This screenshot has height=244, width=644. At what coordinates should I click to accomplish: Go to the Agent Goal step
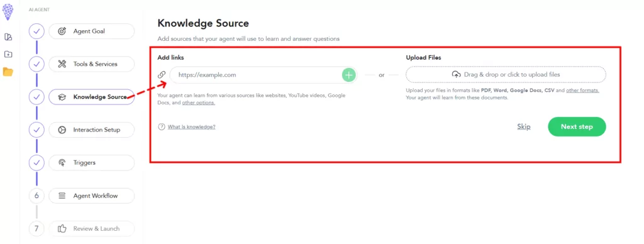click(92, 31)
